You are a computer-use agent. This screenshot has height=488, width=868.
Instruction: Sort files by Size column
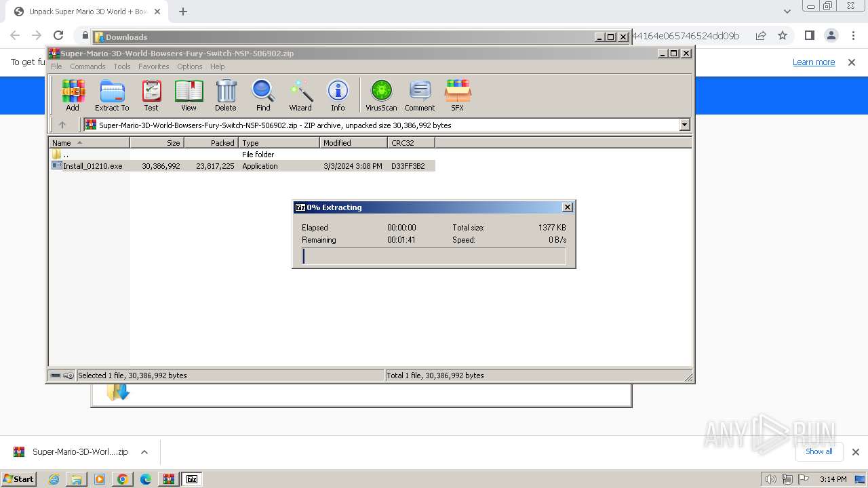coord(157,143)
